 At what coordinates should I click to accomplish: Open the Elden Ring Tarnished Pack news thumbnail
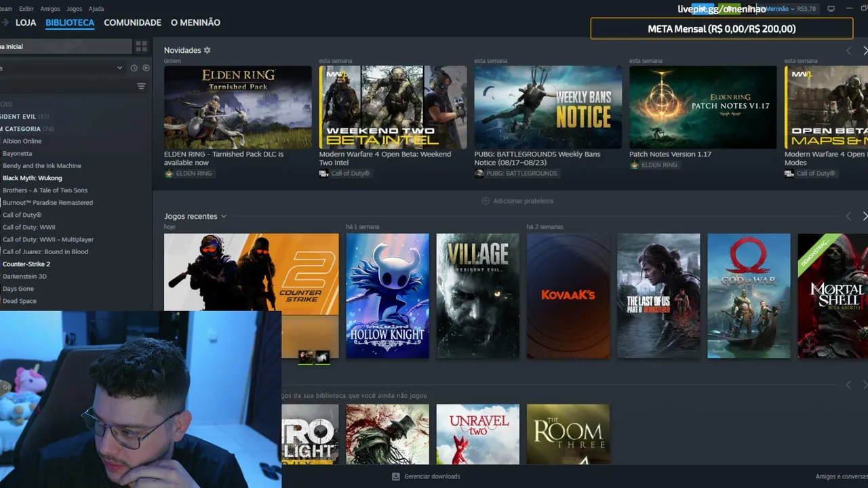click(x=238, y=107)
